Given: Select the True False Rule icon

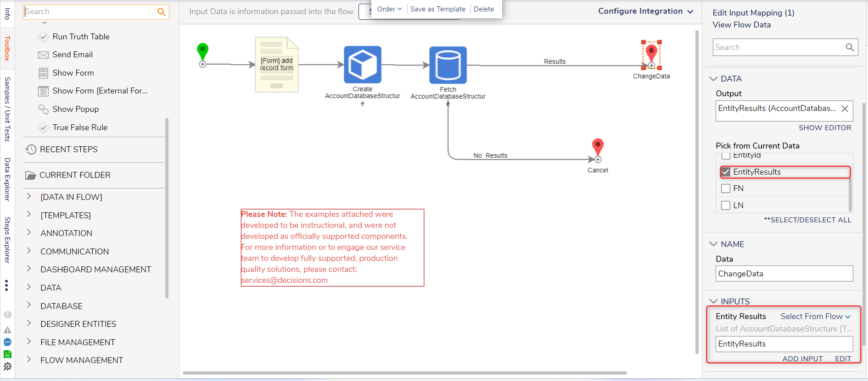Looking at the screenshot, I should pyautogui.click(x=43, y=127).
